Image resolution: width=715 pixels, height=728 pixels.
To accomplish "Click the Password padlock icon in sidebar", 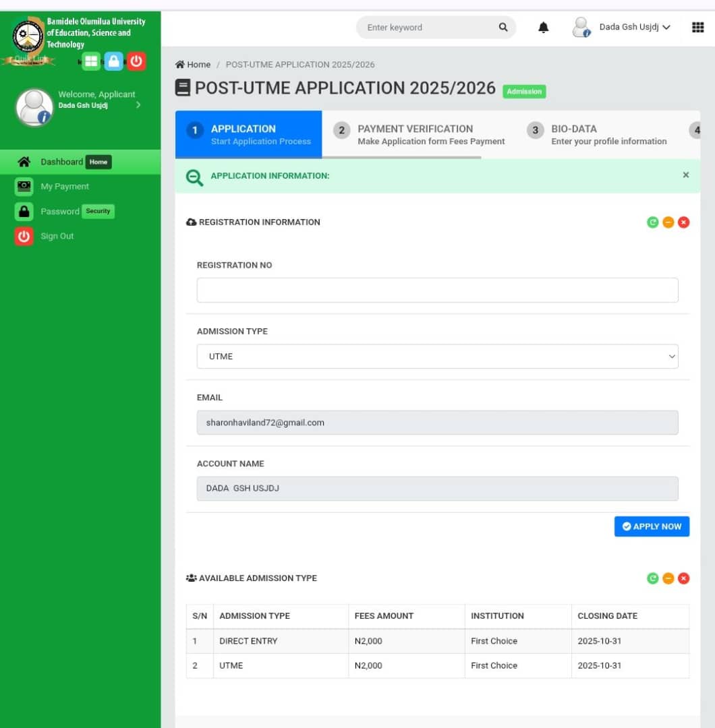I will point(24,211).
